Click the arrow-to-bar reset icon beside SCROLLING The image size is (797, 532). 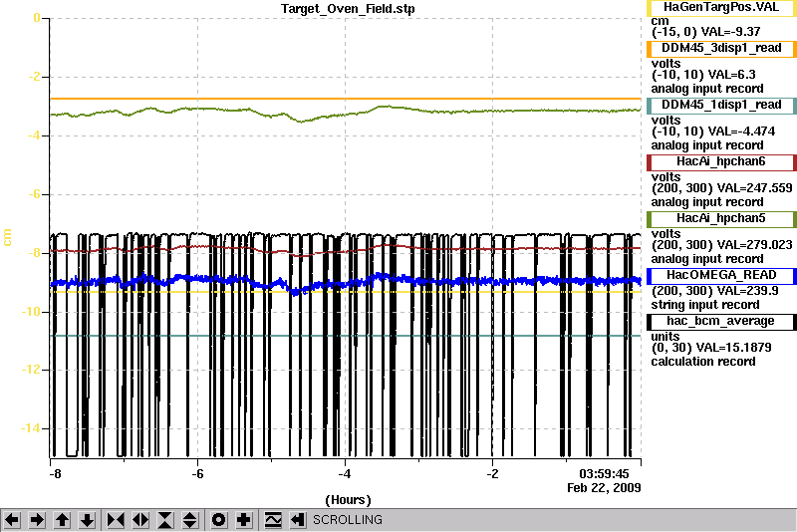298,520
